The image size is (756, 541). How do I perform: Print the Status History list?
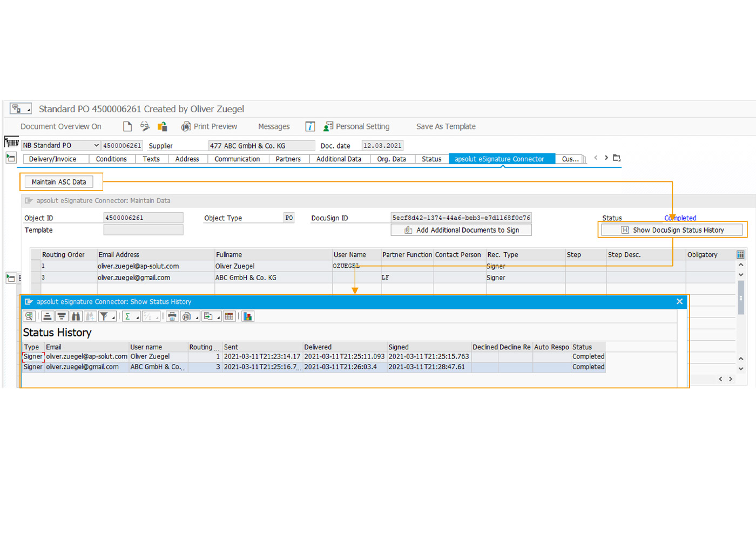tap(172, 316)
